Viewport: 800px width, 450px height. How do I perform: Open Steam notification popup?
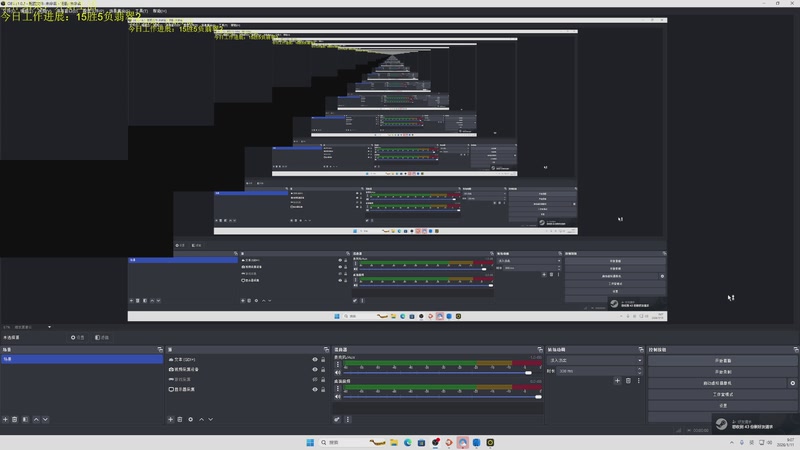(754, 423)
